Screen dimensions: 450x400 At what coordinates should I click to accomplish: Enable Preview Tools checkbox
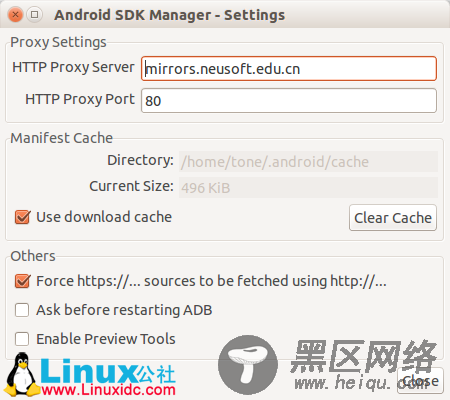click(22, 339)
